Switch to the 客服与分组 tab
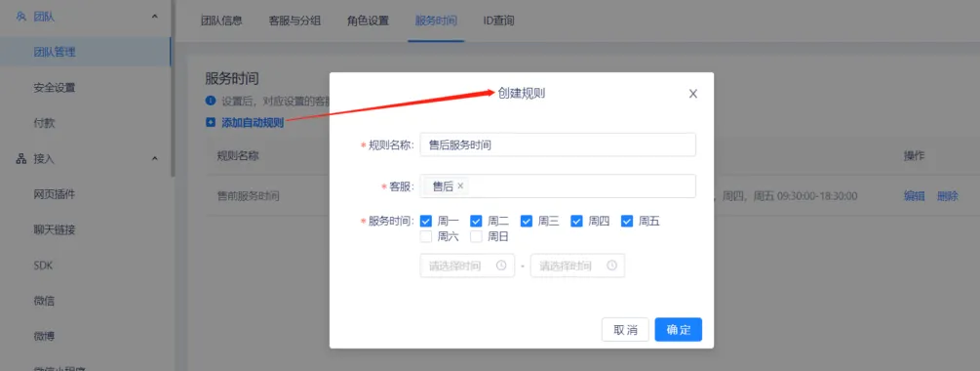980x371 pixels. [x=294, y=21]
